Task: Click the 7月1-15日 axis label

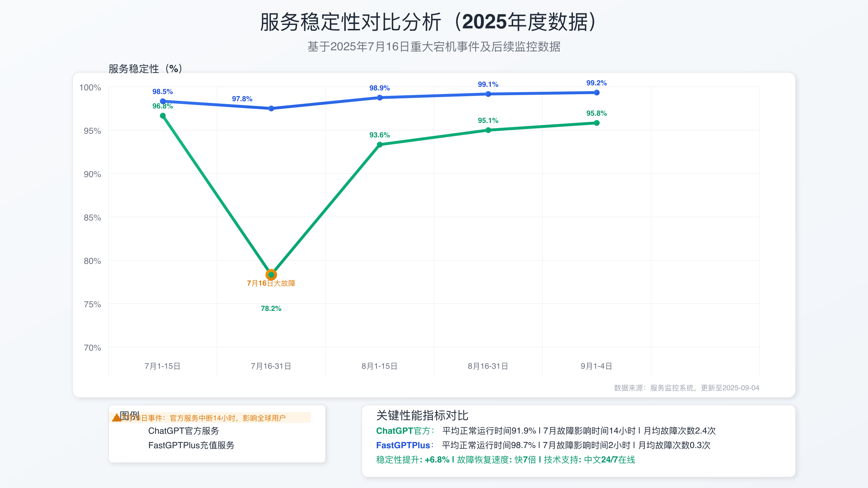Action: coord(163,366)
